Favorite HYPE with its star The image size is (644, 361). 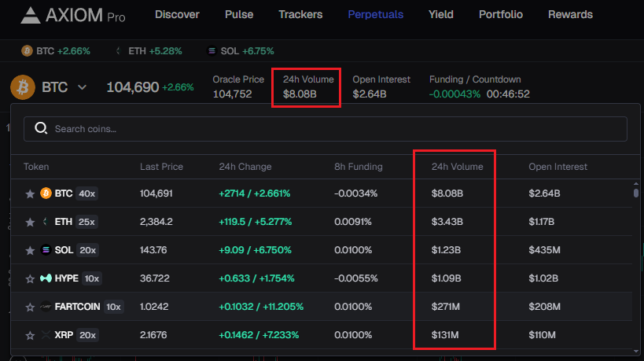[30, 279]
